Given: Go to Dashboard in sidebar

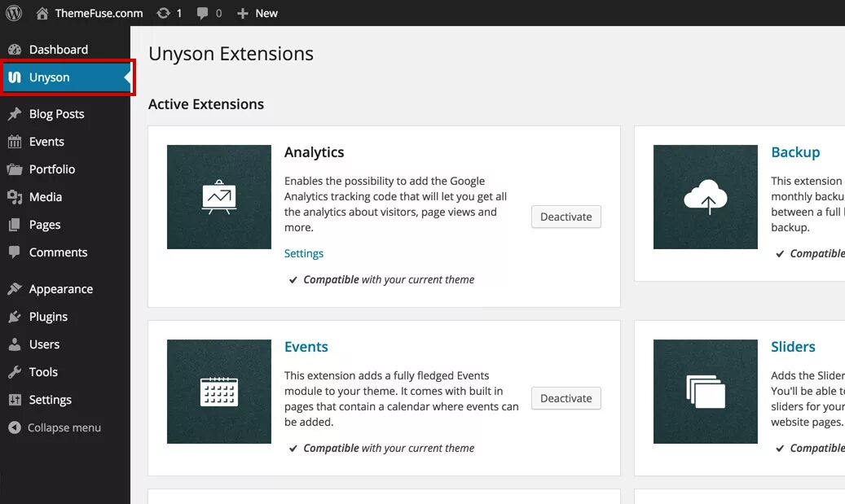Looking at the screenshot, I should tap(58, 50).
